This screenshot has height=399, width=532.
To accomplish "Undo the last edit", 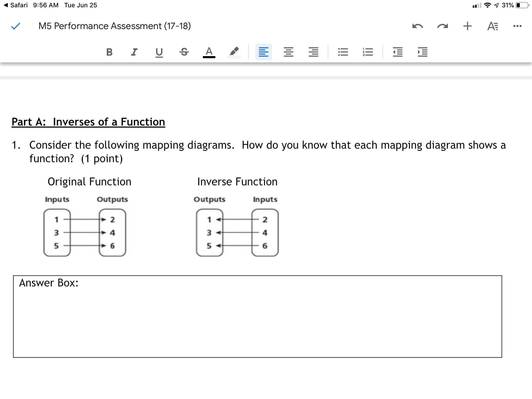I will [417, 26].
